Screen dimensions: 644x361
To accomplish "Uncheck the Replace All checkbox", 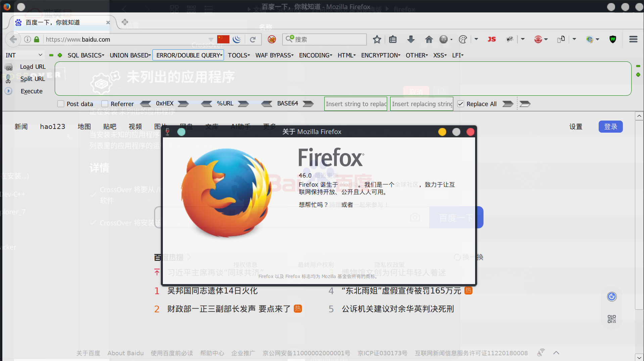I will pyautogui.click(x=461, y=104).
